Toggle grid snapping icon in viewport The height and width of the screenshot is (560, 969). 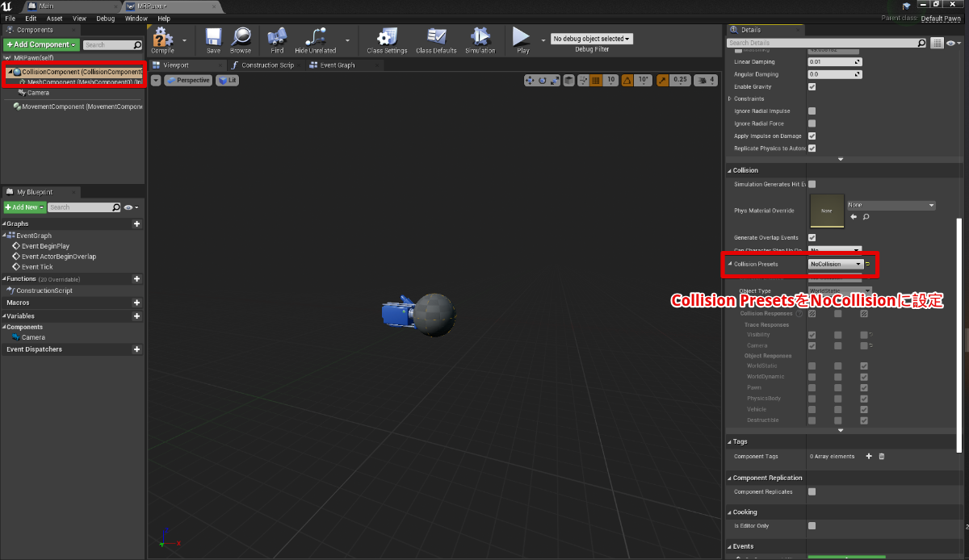[596, 80]
